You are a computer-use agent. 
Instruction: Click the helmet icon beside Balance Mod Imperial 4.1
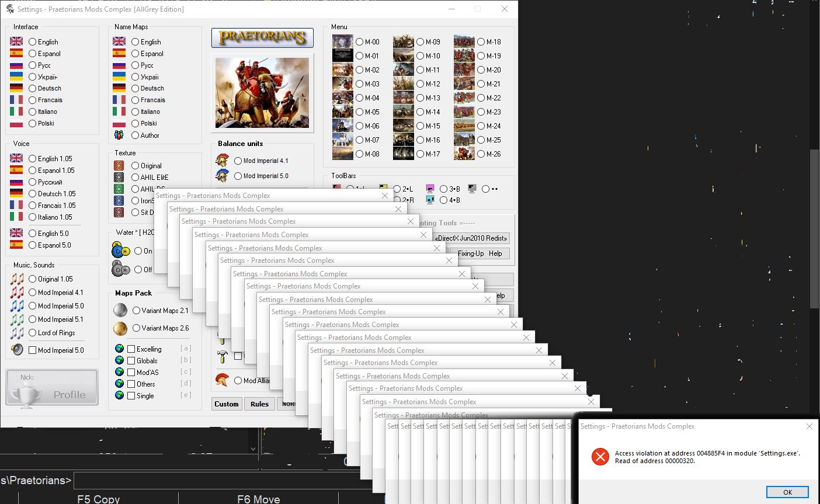coord(222,160)
